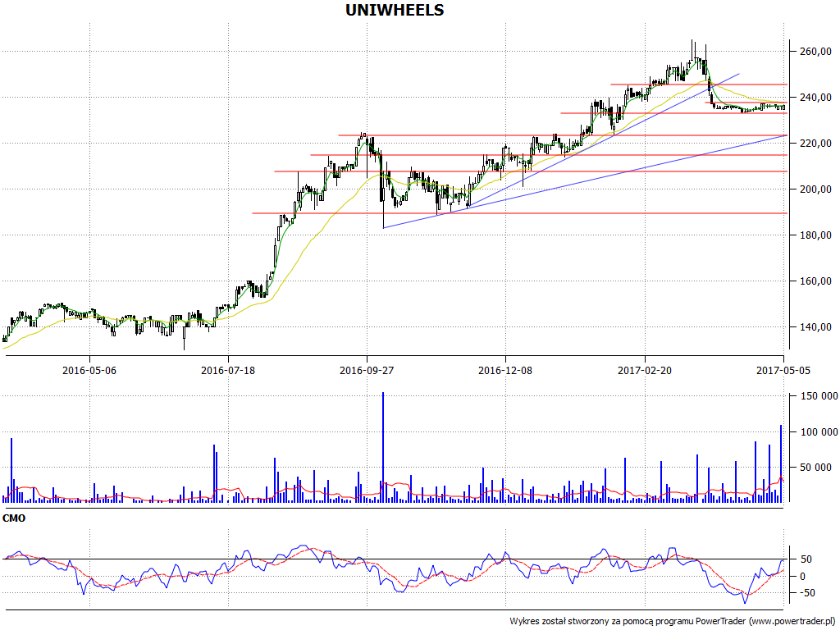This screenshot has width=840, height=630.
Task: Click the tallest volume bar near 2016-10
Action: coord(383,447)
